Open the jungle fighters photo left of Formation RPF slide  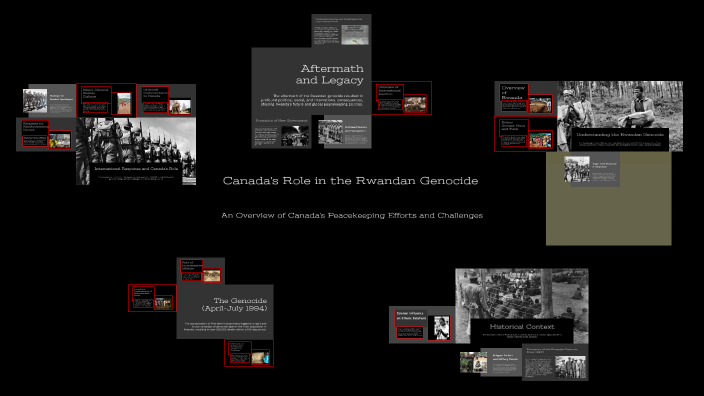[x=473, y=362]
